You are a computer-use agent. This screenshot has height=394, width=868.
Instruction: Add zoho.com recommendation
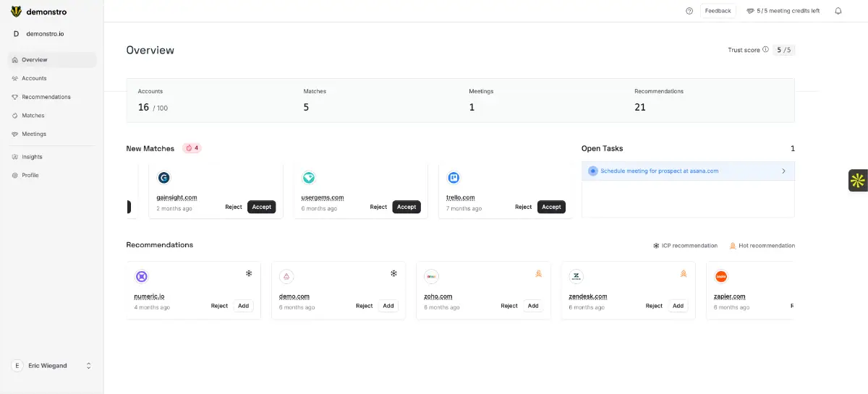533,306
